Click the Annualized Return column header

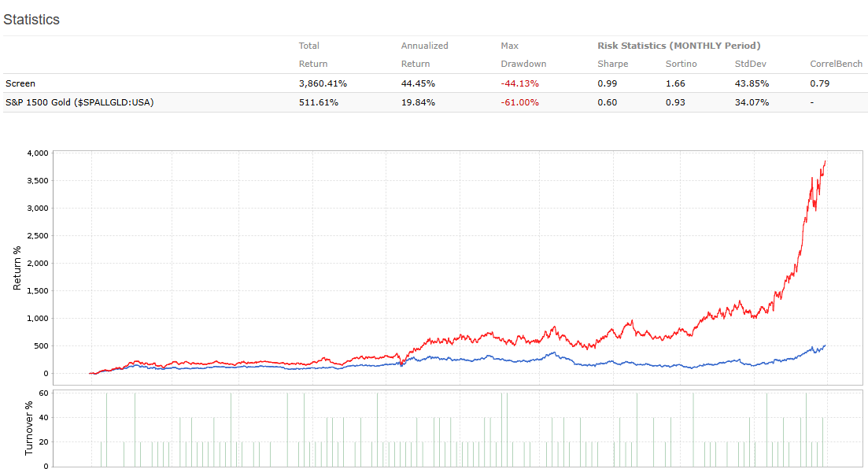[424, 55]
